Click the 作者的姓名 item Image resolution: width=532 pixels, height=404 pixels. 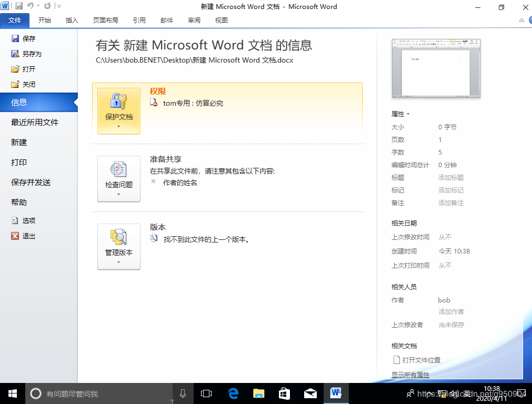click(180, 183)
